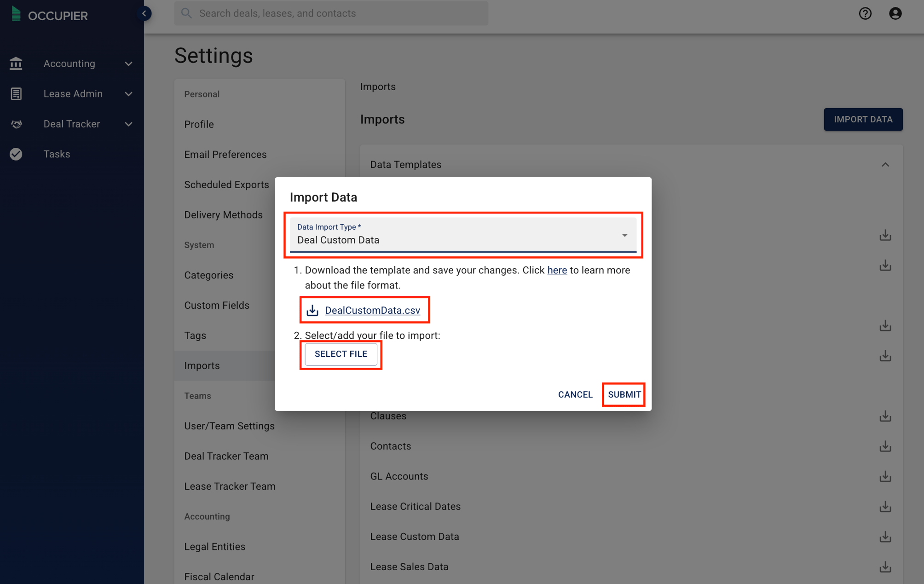Collapse the sidebar with the arrow button
924x584 pixels.
point(144,13)
